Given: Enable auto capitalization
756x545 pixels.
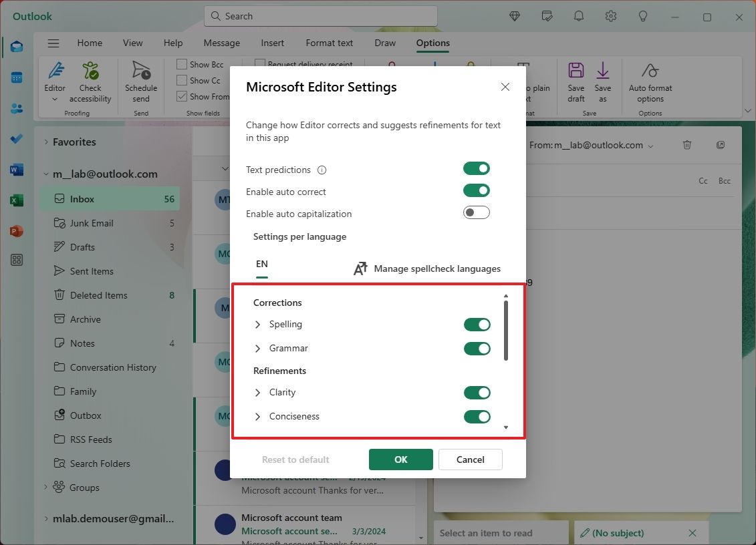Looking at the screenshot, I should [x=476, y=214].
